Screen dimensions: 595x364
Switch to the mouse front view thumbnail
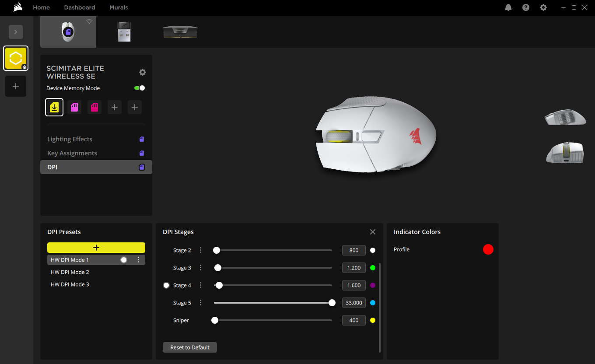point(565,153)
